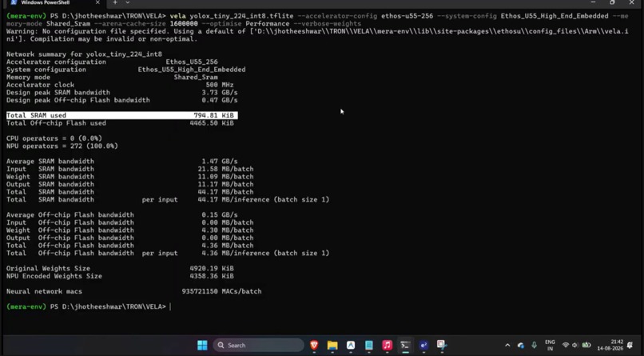
Task: Maximize or restore the PowerShell window
Action: pyautogui.click(x=612, y=2)
